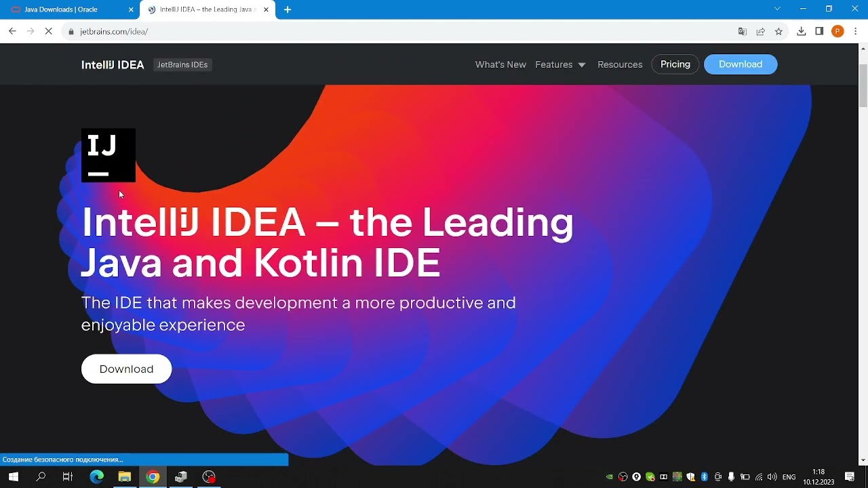Open the Resources menu item
Screen dimensions: 868x488
click(x=620, y=64)
